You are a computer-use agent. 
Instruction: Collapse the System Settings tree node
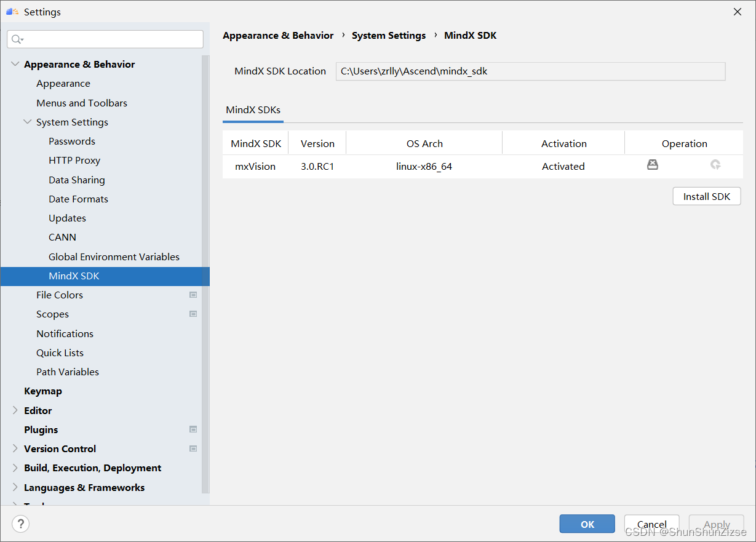point(28,122)
